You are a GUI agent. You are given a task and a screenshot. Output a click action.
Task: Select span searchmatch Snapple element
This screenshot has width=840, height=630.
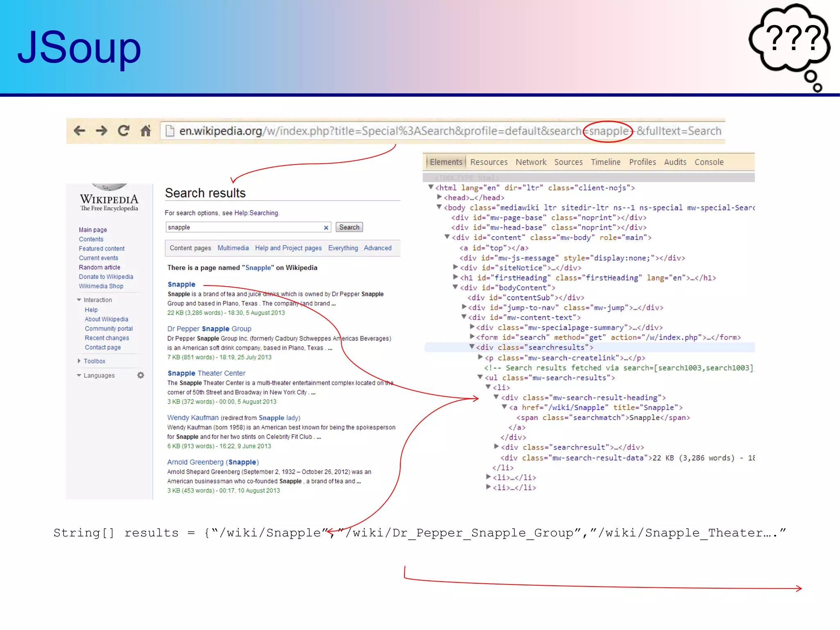603,418
